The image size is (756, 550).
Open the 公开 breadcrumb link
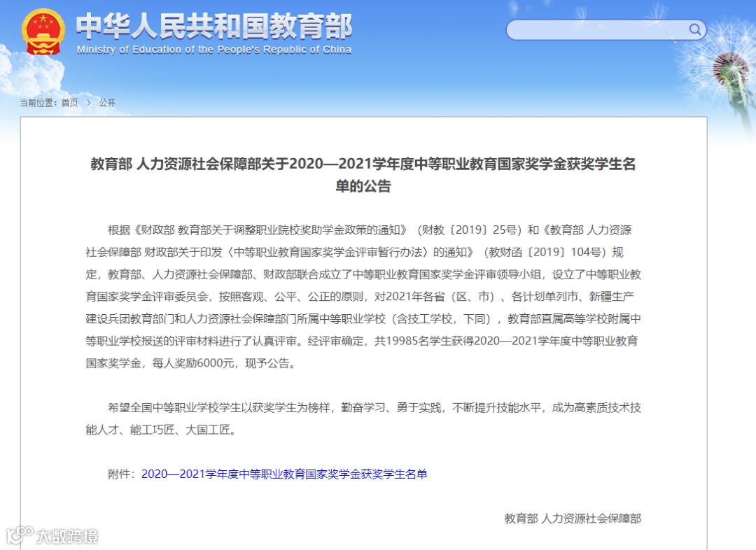pos(107,103)
